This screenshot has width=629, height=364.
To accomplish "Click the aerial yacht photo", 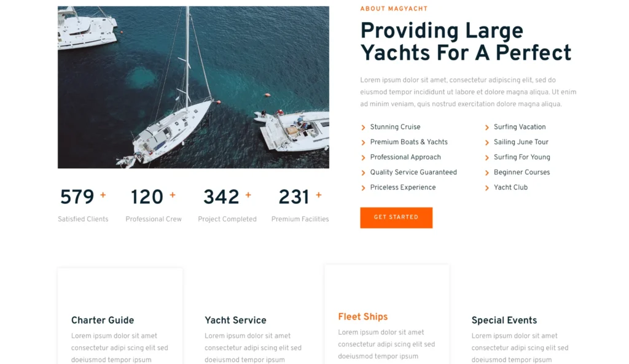I will click(193, 87).
